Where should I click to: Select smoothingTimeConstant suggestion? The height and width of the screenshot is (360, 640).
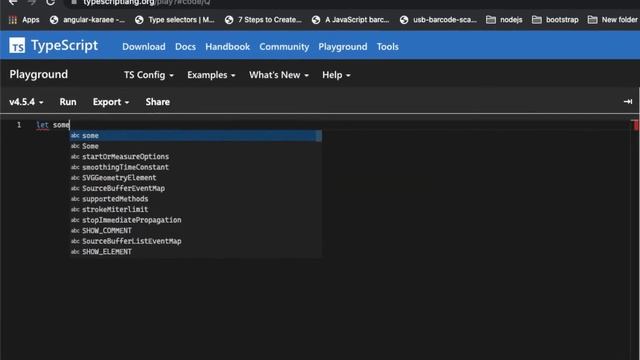coord(196,167)
